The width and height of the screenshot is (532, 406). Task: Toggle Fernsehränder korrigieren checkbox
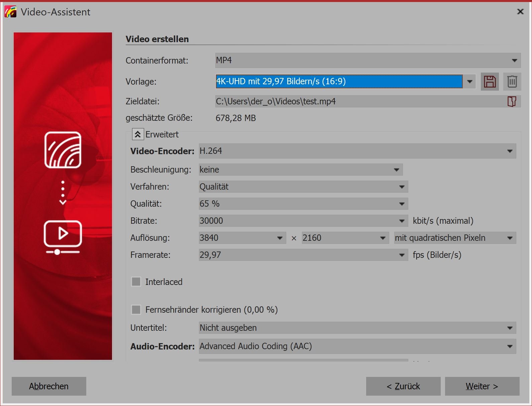tap(136, 310)
